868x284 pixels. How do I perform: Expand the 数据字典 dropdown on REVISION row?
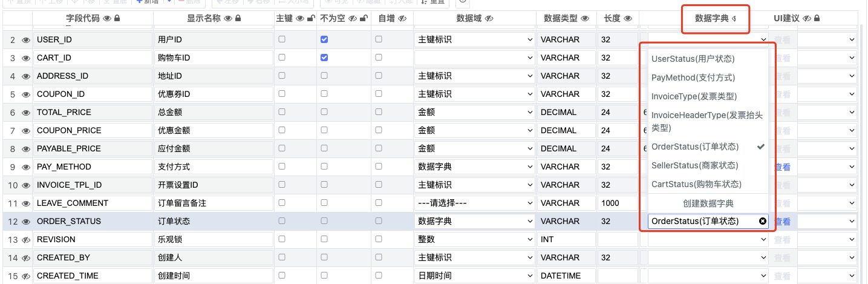click(708, 240)
